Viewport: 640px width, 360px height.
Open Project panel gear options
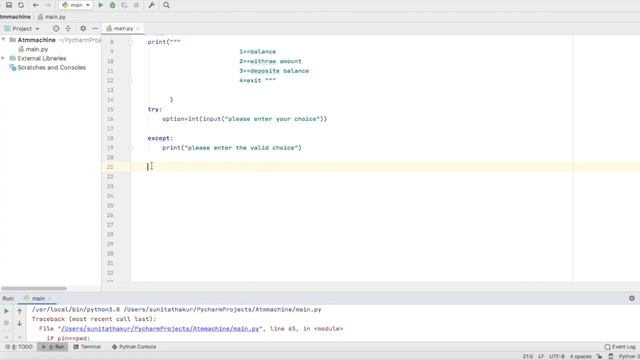click(83, 29)
